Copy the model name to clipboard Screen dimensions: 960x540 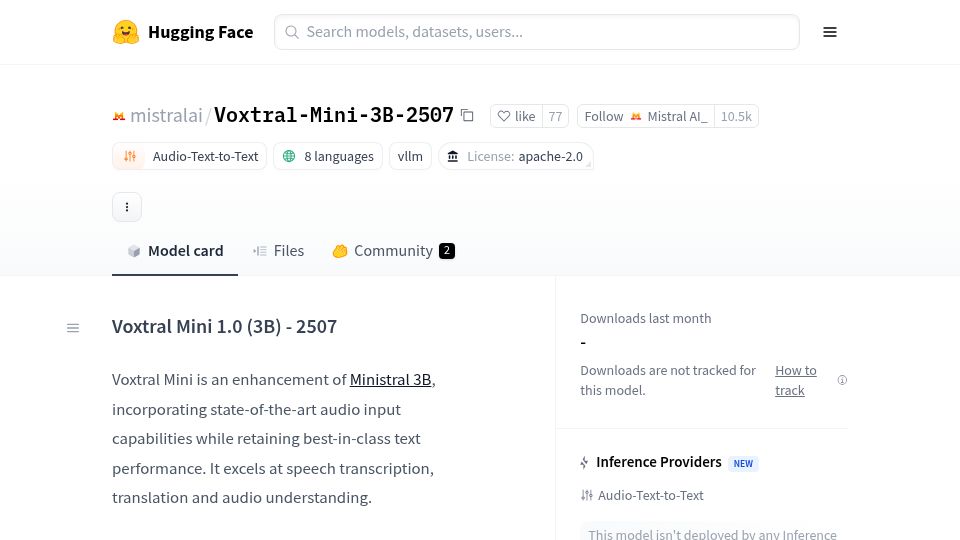pyautogui.click(x=467, y=115)
